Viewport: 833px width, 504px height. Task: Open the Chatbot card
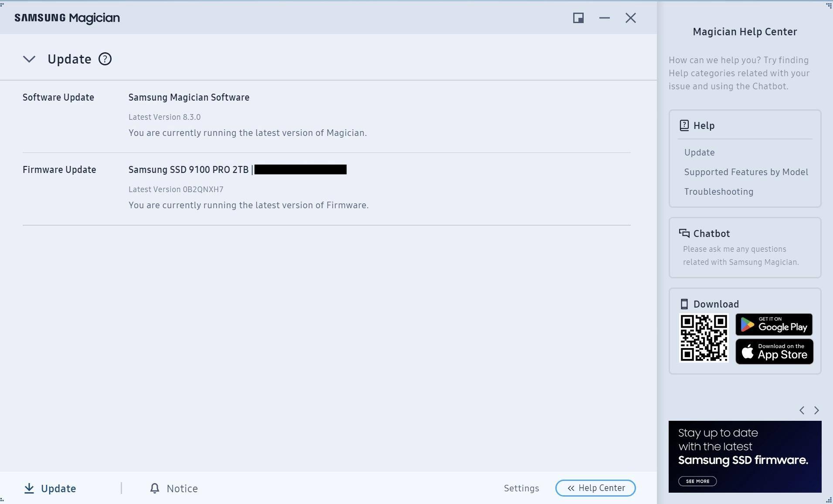[x=745, y=247]
